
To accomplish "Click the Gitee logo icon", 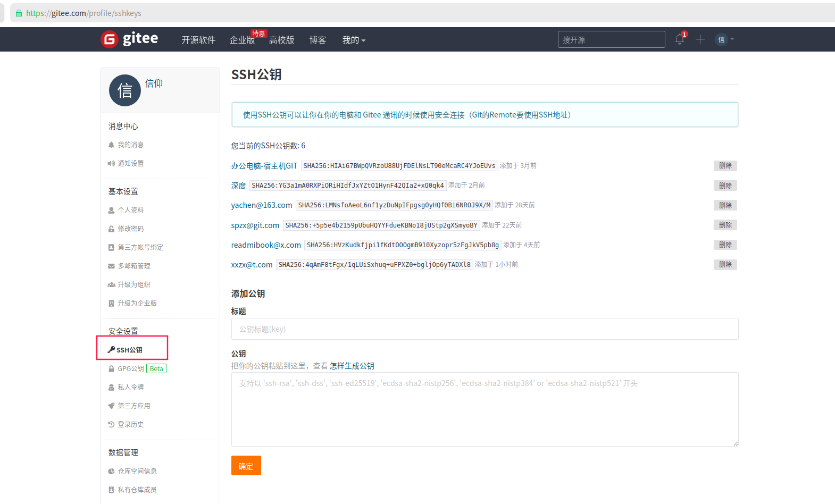I will click(x=109, y=39).
